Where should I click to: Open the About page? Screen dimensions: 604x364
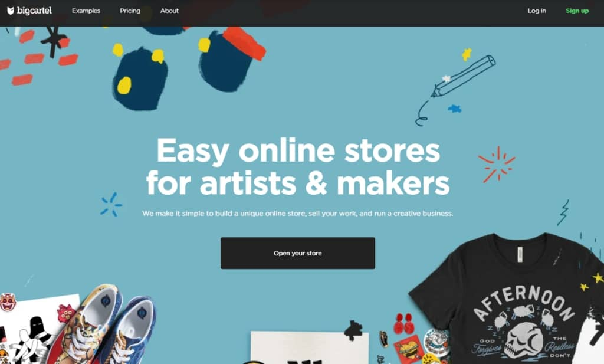click(x=169, y=11)
